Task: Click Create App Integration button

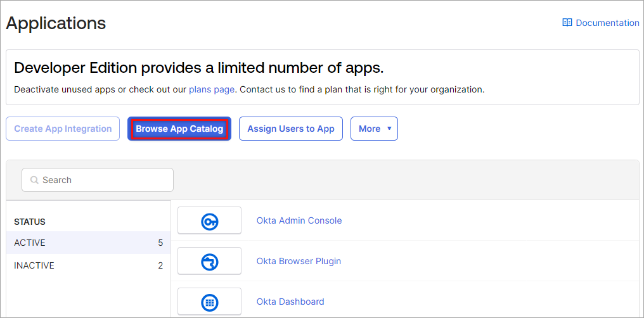Action: pyautogui.click(x=63, y=129)
